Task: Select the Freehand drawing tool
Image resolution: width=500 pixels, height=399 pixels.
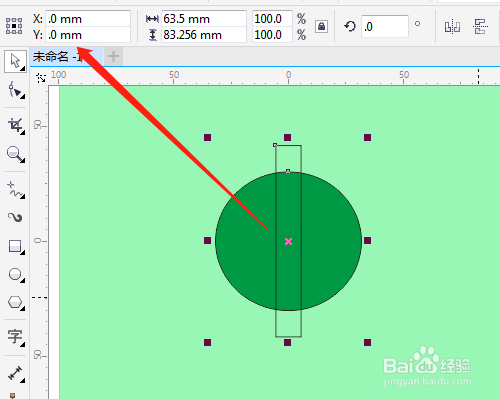Action: tap(15, 190)
